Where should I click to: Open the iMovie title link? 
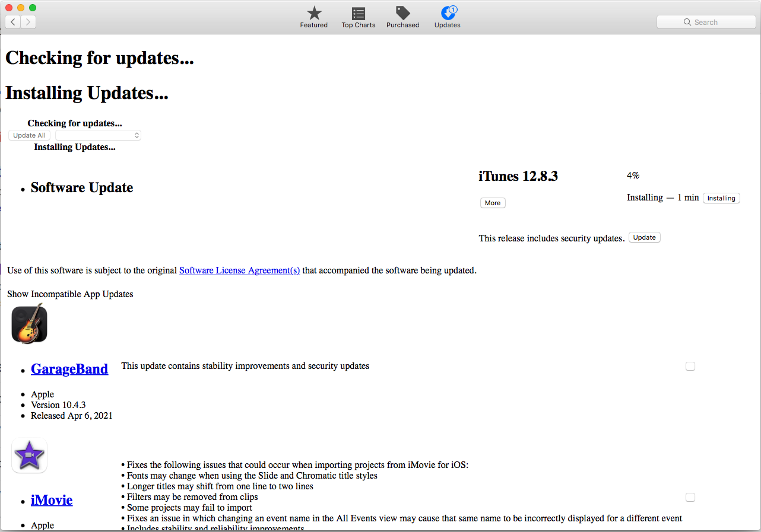tap(52, 500)
